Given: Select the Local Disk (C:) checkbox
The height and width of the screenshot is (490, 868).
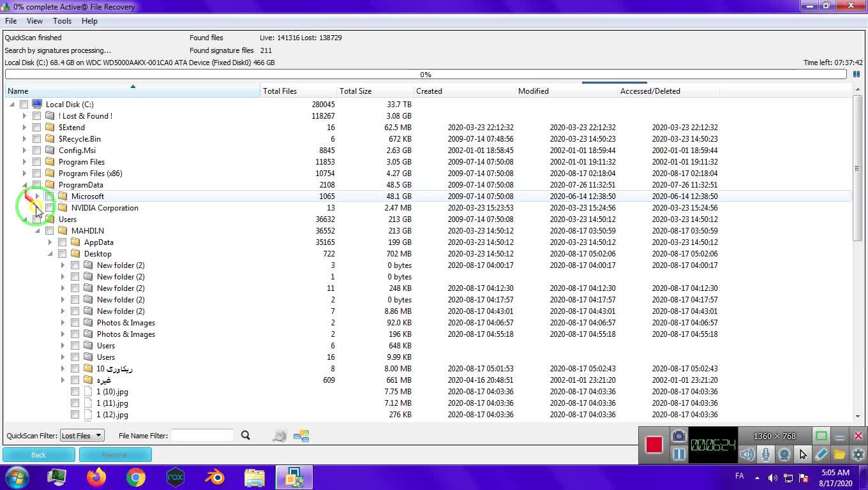Looking at the screenshot, I should coord(24,105).
